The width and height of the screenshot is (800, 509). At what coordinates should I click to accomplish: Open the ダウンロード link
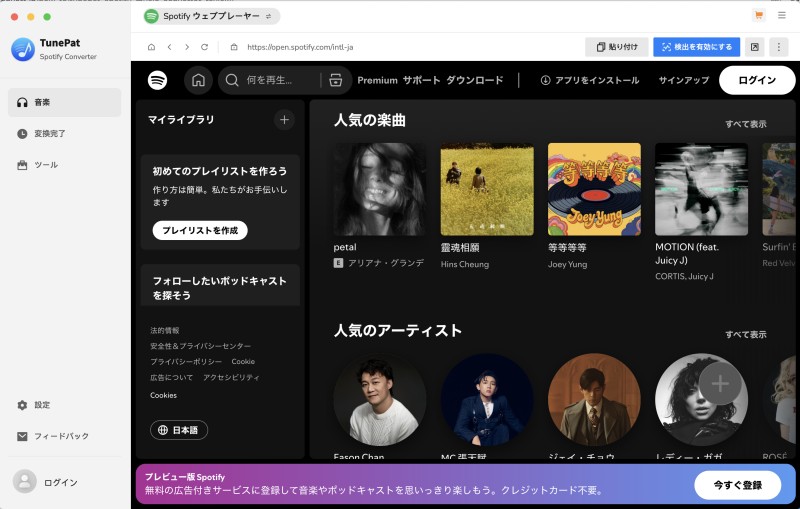(x=474, y=80)
